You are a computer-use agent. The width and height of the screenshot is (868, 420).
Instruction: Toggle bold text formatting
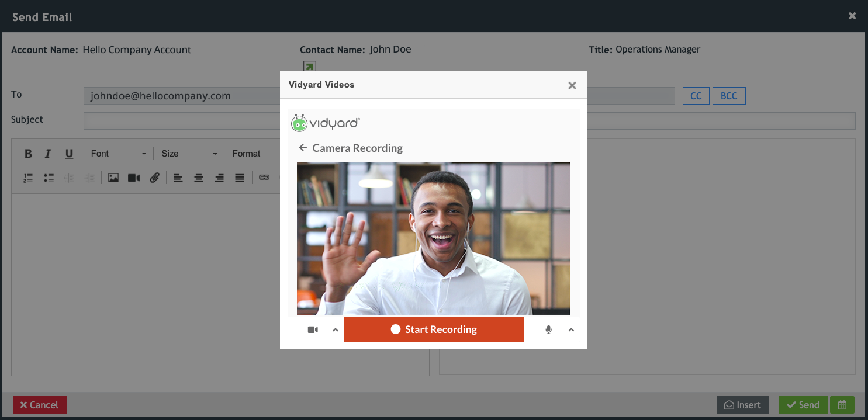point(28,153)
